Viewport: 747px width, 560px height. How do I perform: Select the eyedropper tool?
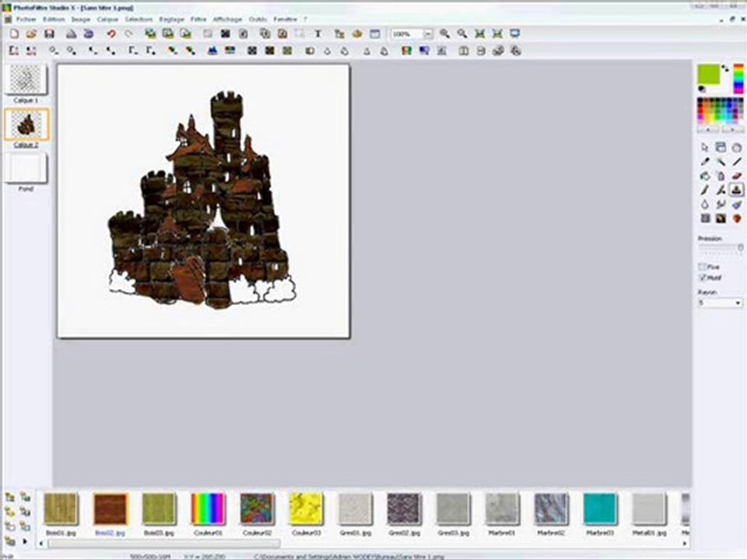point(705,162)
